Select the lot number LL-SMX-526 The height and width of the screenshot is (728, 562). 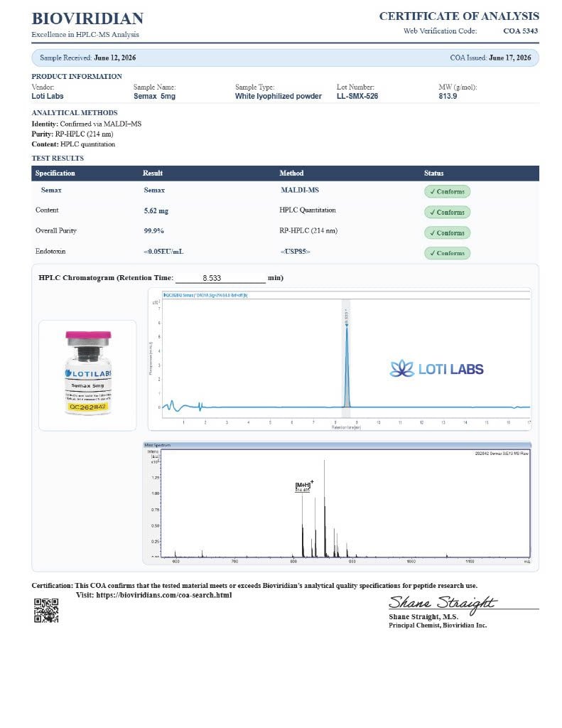[x=357, y=96]
